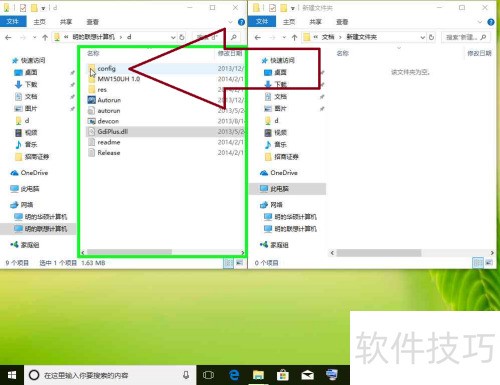Open Task View on taskbar
This screenshot has width=500, height=385.
point(208,375)
